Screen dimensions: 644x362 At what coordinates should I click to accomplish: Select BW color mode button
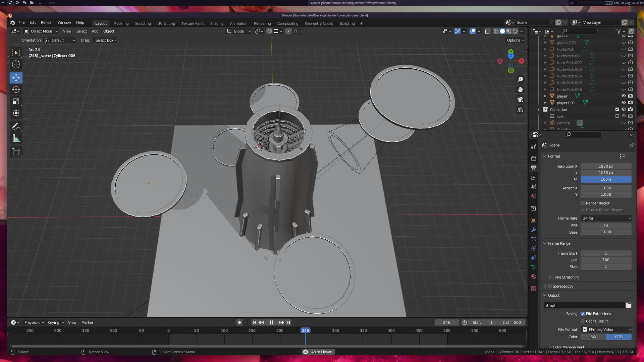pyautogui.click(x=593, y=337)
